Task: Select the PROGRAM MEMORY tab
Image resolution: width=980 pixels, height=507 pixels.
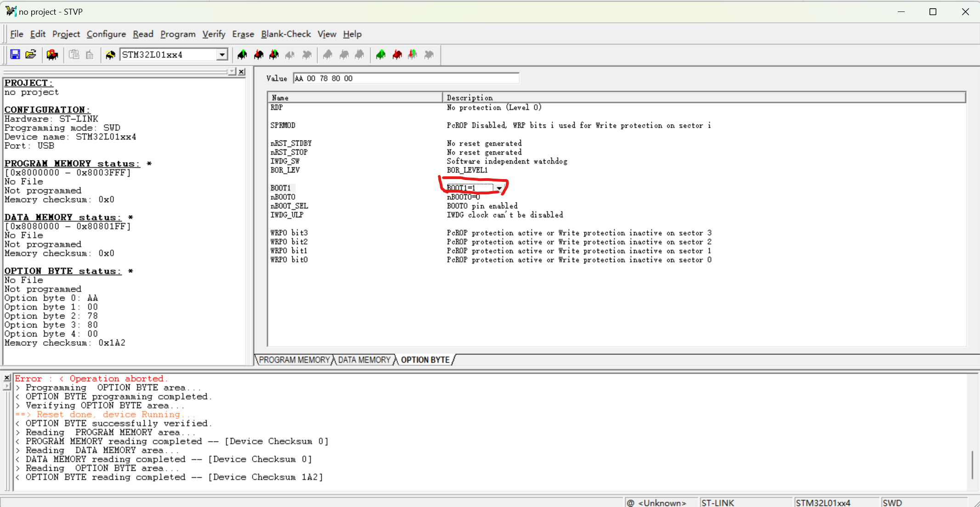Action: 294,360
